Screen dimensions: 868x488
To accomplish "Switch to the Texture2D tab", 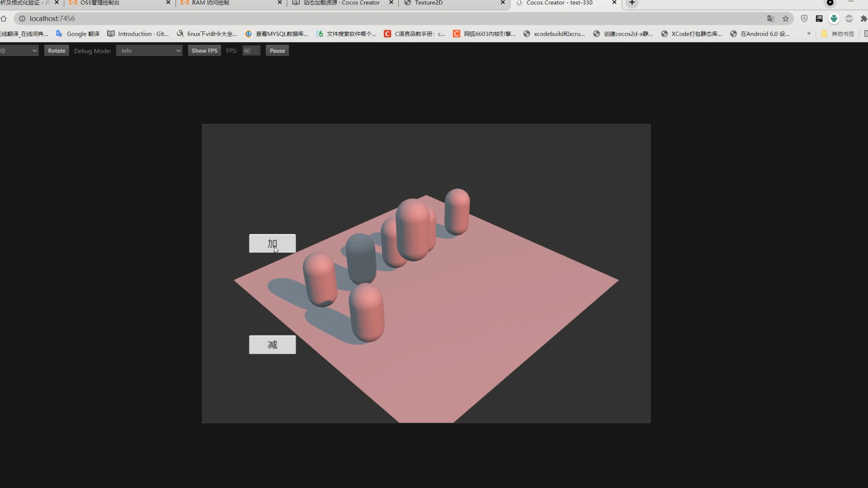I will (x=429, y=3).
